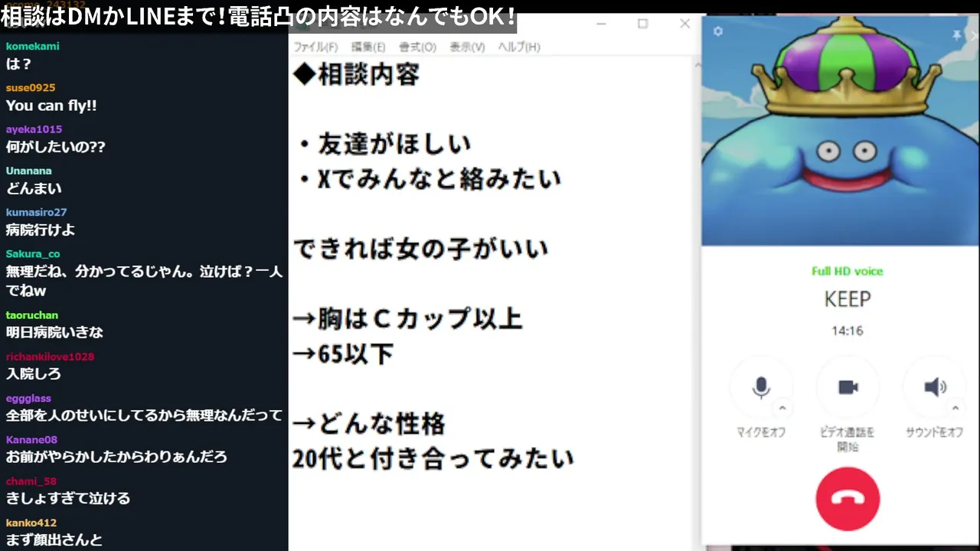
Task: Minimize the Notepad window
Action: click(x=602, y=24)
